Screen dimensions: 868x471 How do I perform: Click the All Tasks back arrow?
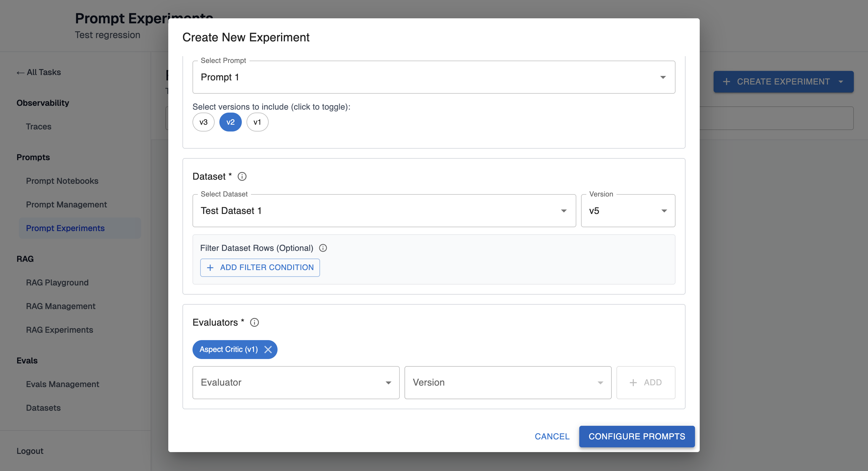tap(20, 72)
